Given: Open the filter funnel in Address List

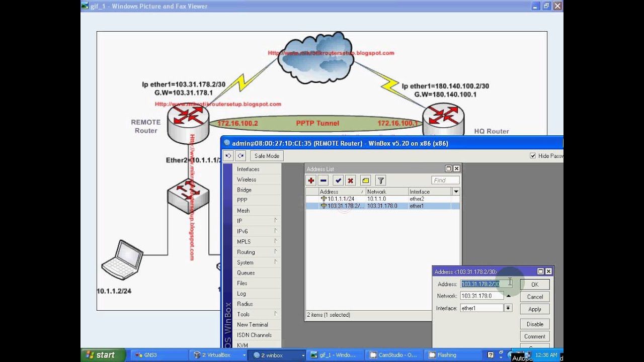Looking at the screenshot, I should 381,180.
